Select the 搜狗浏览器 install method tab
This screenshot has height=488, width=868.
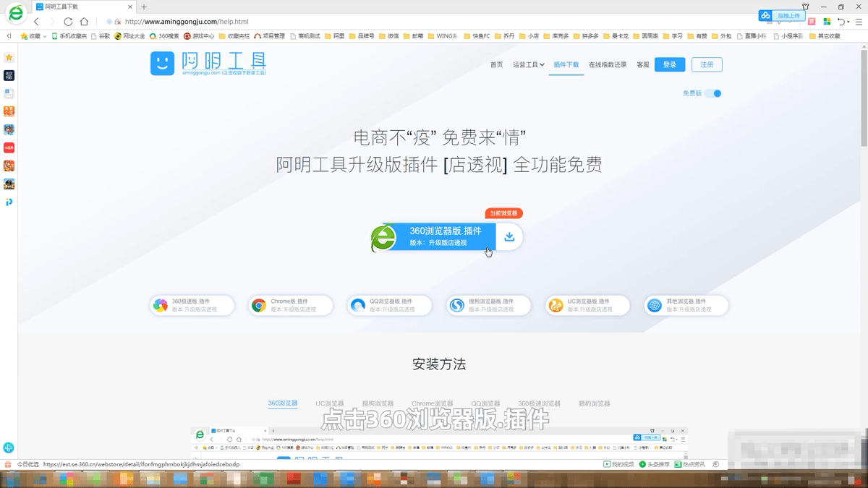click(x=378, y=403)
